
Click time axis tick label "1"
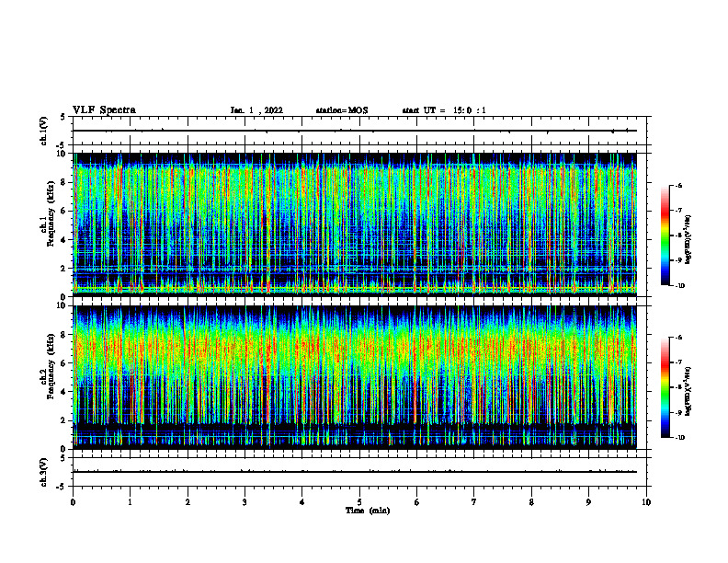131,502
